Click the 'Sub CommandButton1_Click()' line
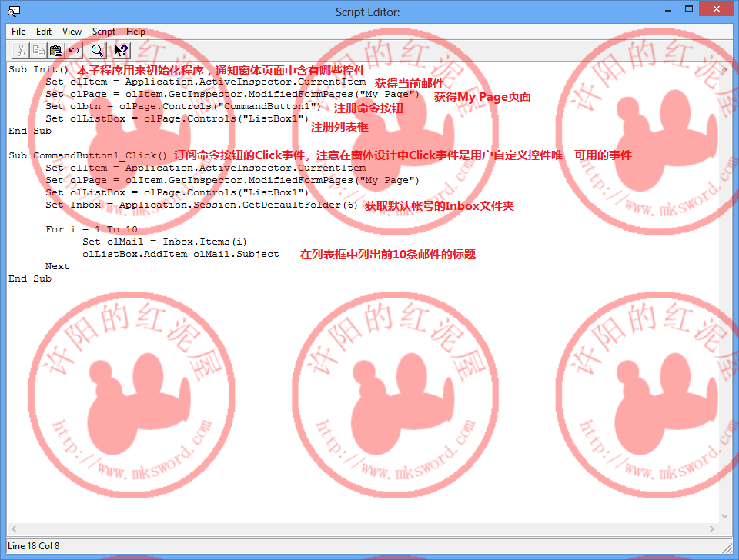Viewport: 739px width, 560px height. click(x=88, y=155)
